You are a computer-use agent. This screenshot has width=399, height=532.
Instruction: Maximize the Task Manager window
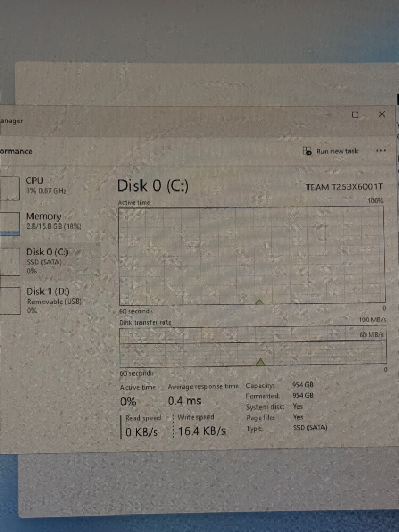(x=355, y=115)
